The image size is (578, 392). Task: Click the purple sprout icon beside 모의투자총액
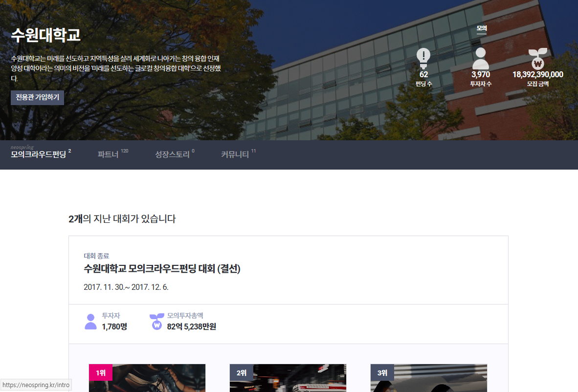coord(156,322)
